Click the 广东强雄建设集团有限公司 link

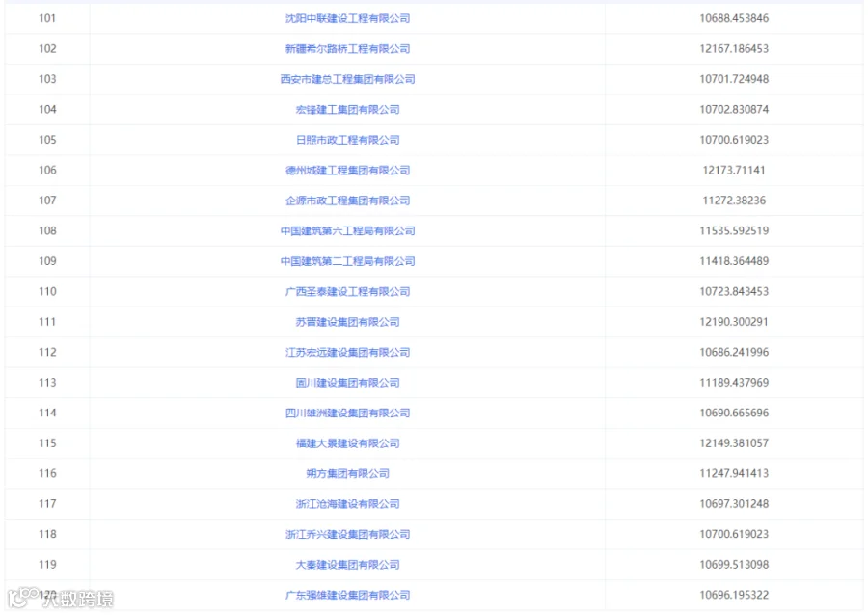tap(347, 595)
